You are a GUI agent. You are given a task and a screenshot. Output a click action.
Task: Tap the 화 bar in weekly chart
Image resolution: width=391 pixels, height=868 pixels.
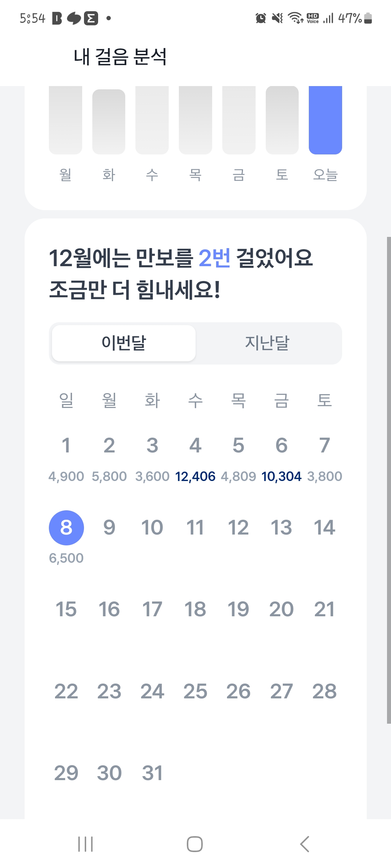pyautogui.click(x=109, y=122)
